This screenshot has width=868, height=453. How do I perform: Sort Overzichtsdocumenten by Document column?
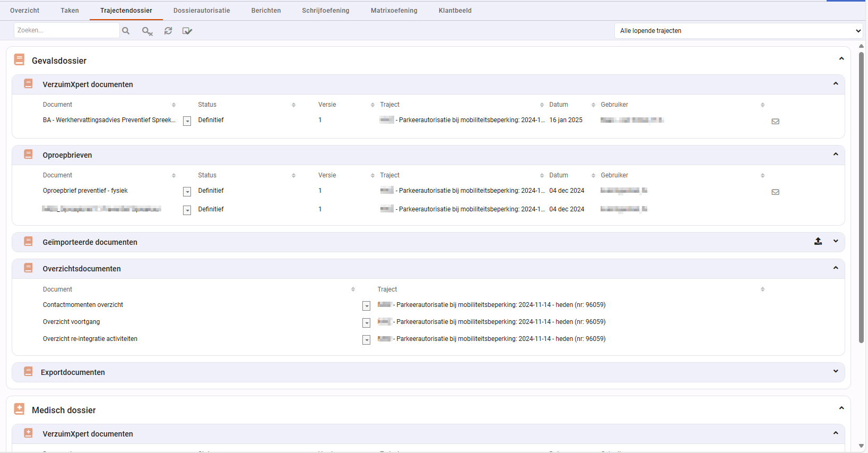(353, 289)
